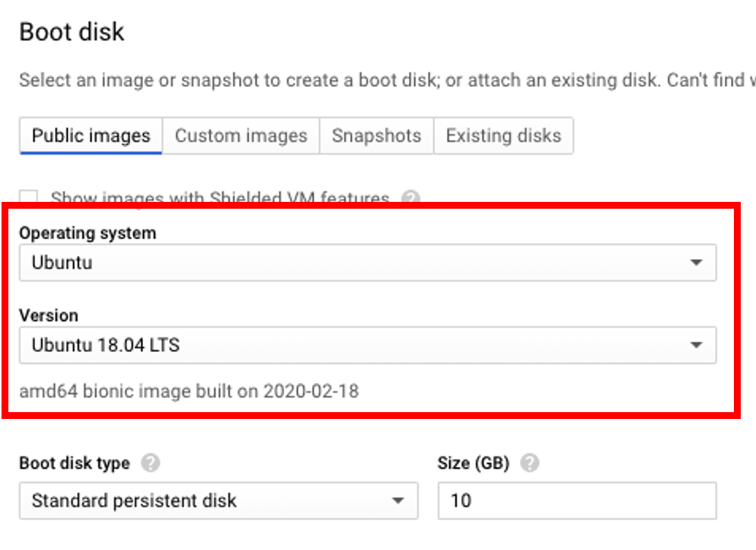Open the Snapshots tab
This screenshot has height=550, width=756.
point(376,136)
